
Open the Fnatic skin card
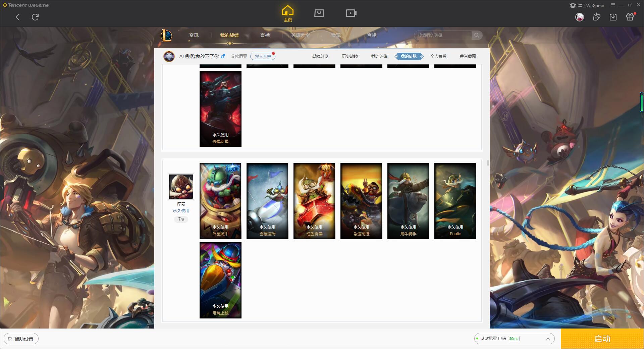[x=455, y=201]
